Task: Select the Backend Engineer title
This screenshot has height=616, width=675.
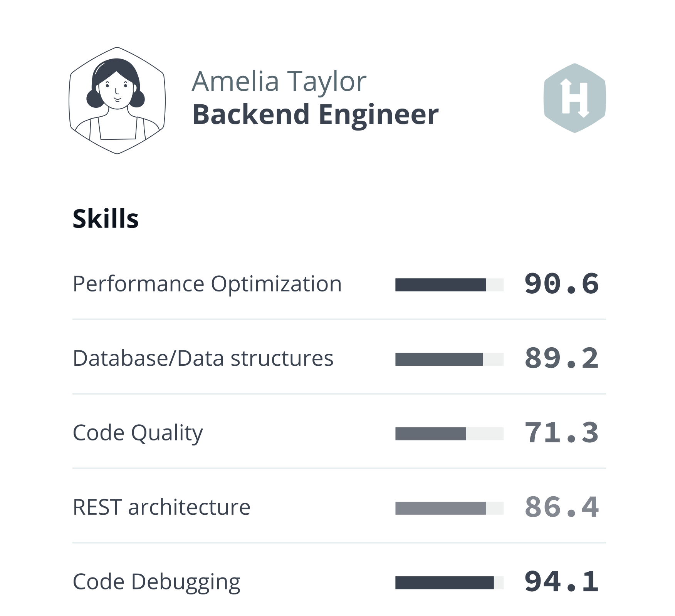Action: point(315,115)
